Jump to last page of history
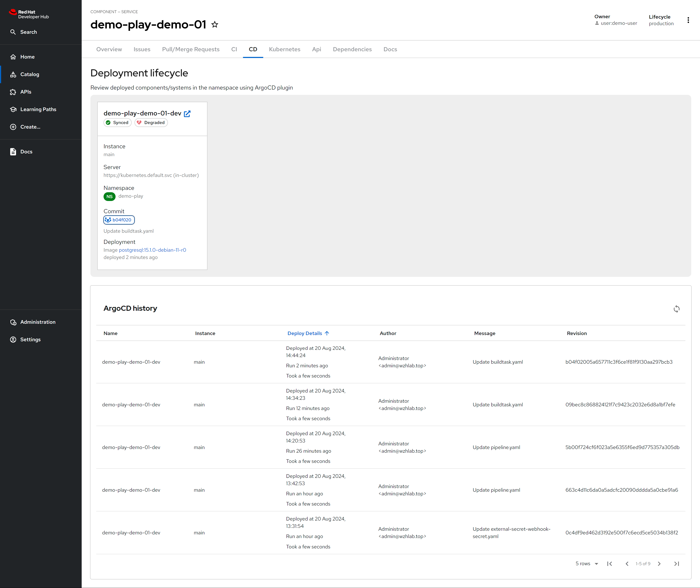This screenshot has height=588, width=700. coord(676,564)
